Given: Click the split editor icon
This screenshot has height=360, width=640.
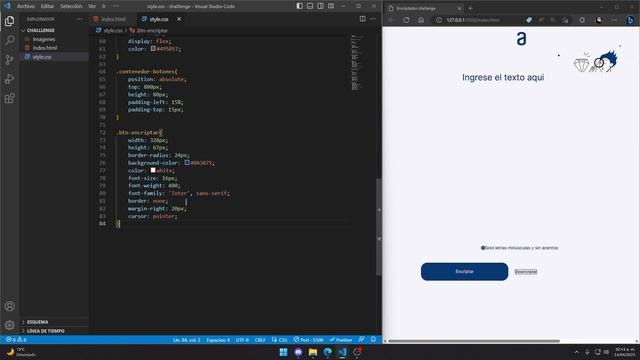Looking at the screenshot, I should (x=362, y=19).
